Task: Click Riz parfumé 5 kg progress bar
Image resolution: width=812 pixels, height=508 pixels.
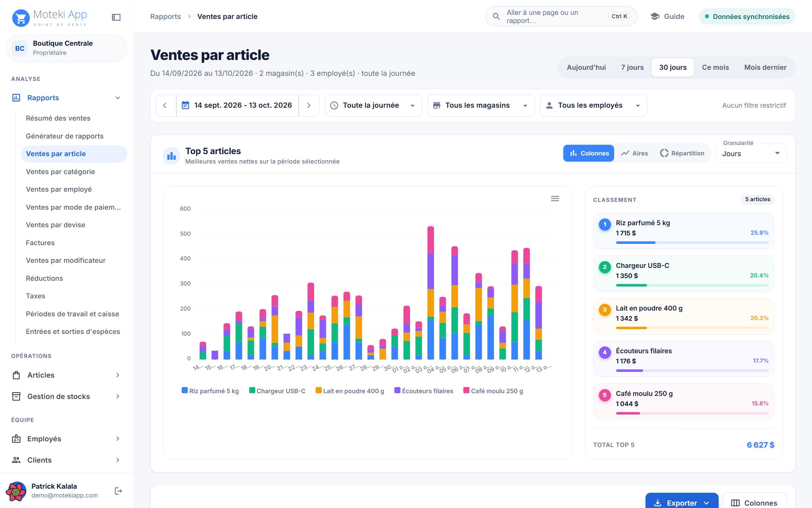Action: pos(692,242)
